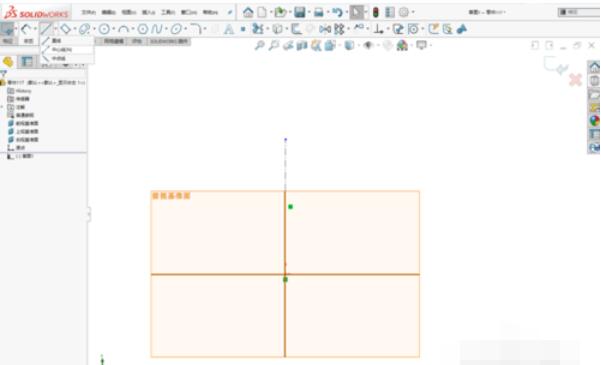Open the Options gear icon
This screenshot has height=365, width=601.
404,12
